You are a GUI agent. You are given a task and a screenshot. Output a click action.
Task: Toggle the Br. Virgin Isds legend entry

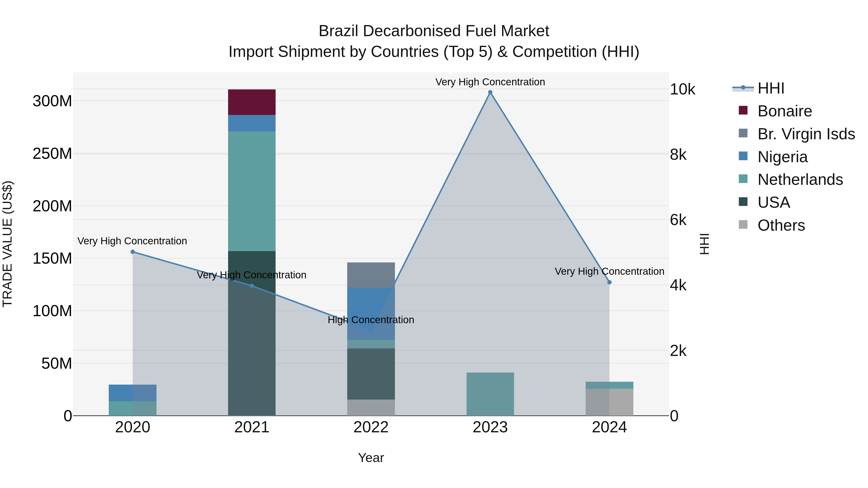tap(797, 134)
